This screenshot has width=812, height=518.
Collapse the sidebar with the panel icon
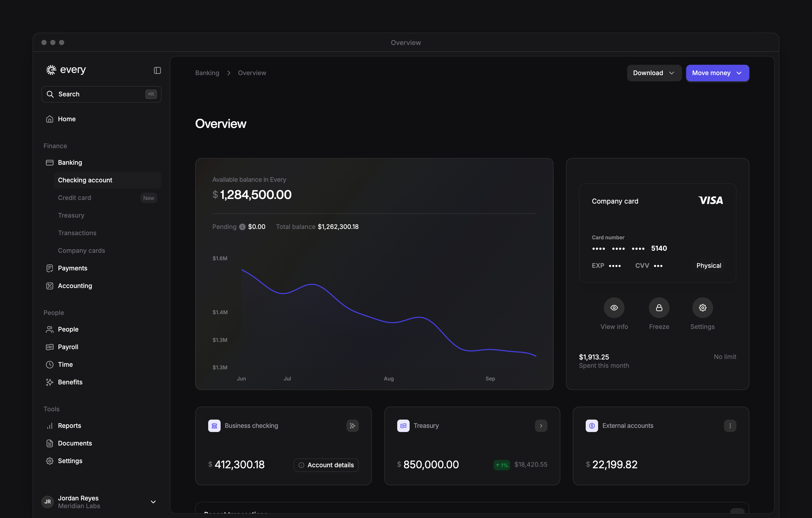[157, 70]
